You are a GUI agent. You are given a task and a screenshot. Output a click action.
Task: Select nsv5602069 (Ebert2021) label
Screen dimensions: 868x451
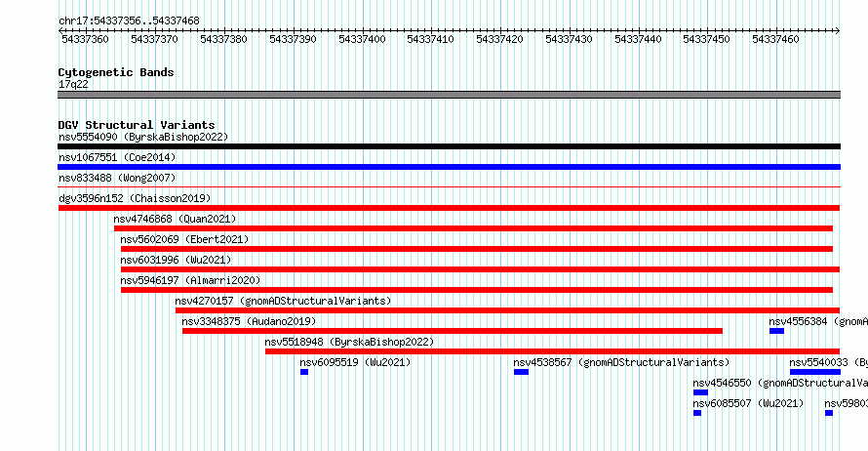pos(185,239)
